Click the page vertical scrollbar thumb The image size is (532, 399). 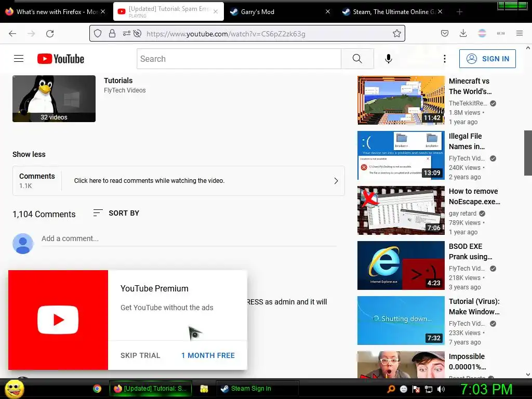pyautogui.click(x=528, y=153)
